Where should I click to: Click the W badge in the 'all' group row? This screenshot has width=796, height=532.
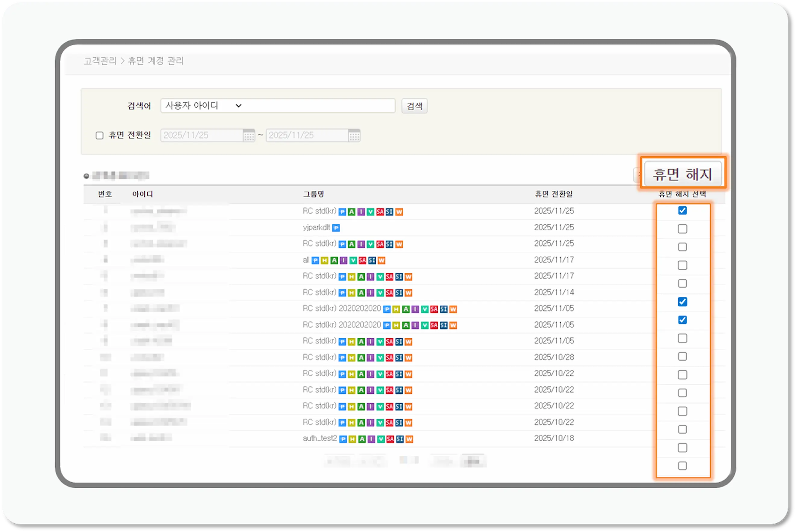point(382,260)
